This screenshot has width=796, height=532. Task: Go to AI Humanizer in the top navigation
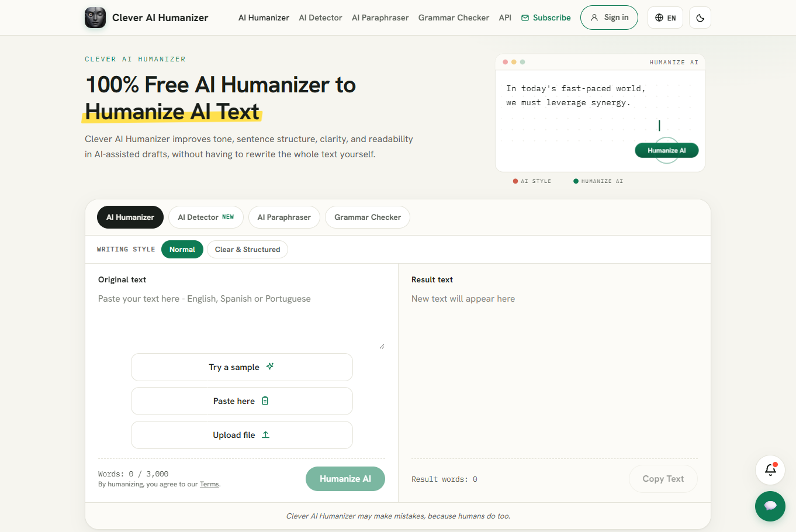pos(264,18)
